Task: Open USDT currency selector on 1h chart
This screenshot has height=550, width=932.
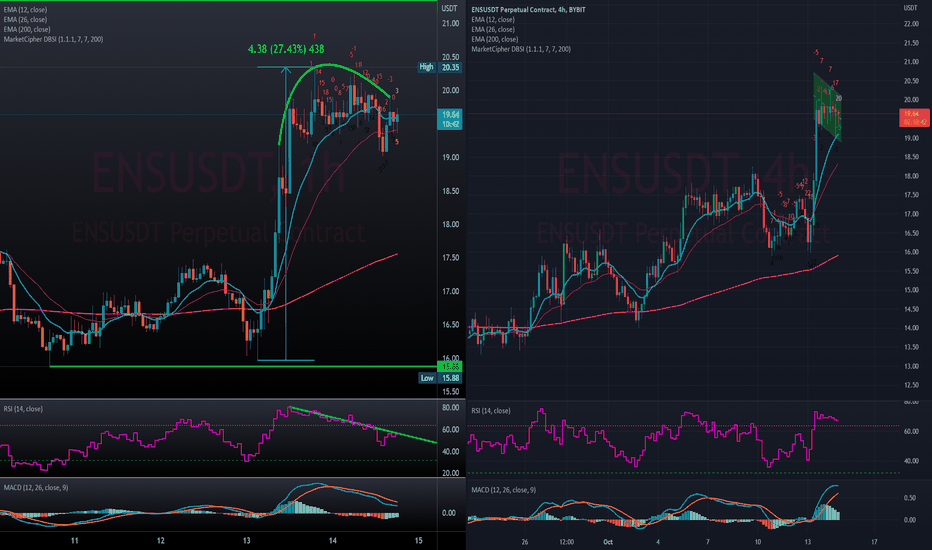Action: click(449, 8)
